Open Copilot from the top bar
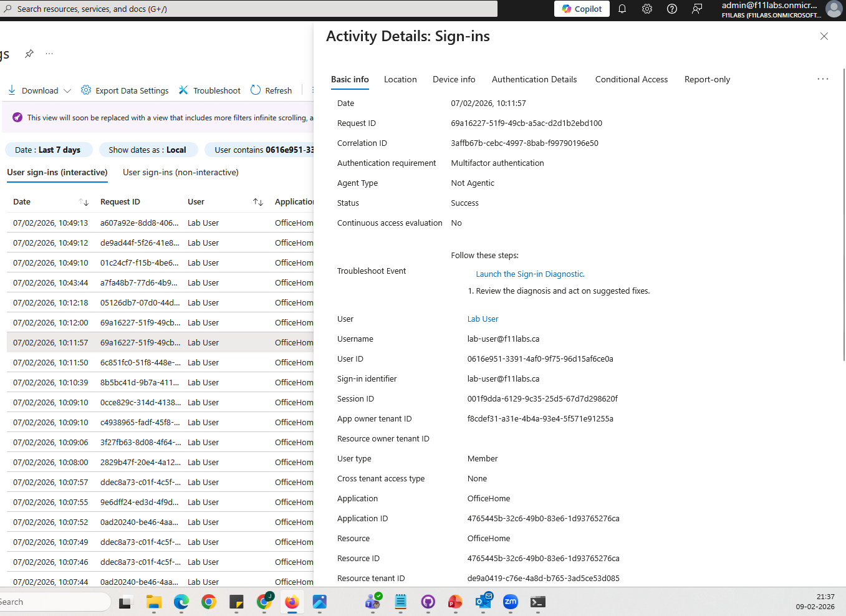The width and height of the screenshot is (846, 616). (x=581, y=9)
